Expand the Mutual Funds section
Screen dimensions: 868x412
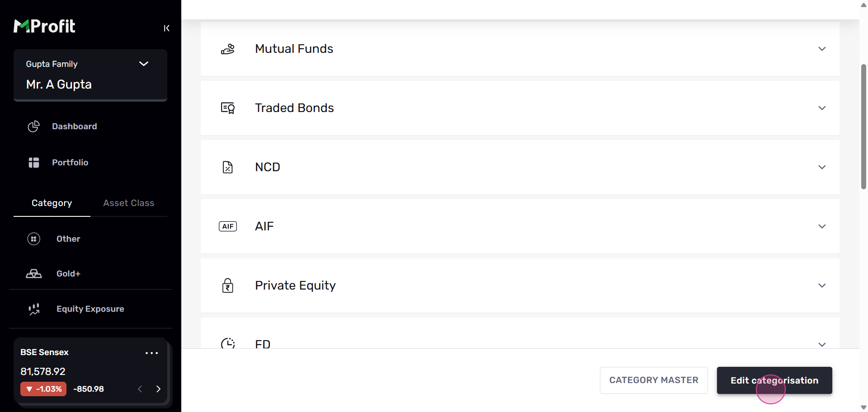click(x=822, y=49)
